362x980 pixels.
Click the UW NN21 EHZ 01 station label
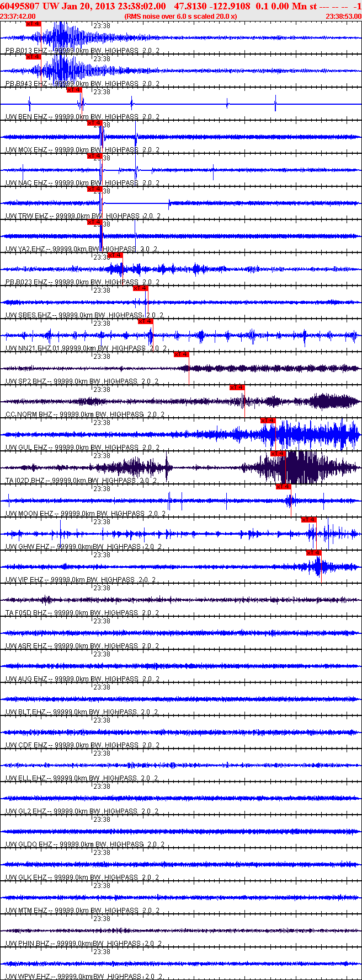[x=33, y=348]
